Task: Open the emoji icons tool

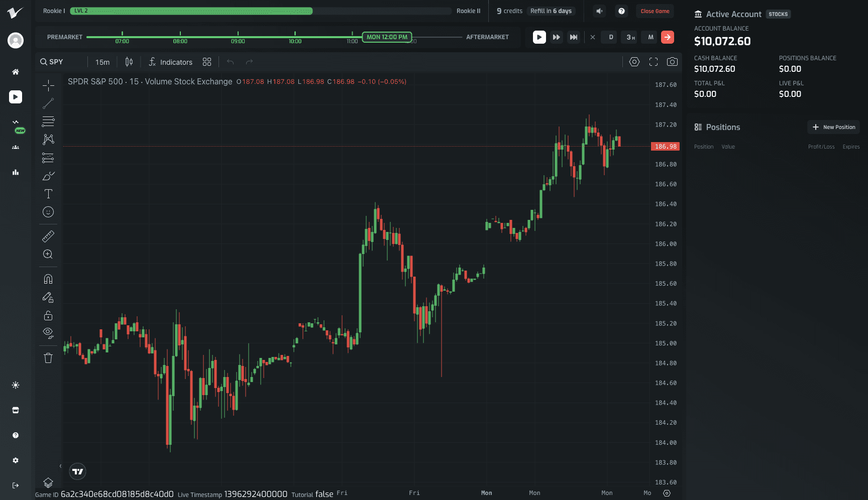Action: [48, 212]
